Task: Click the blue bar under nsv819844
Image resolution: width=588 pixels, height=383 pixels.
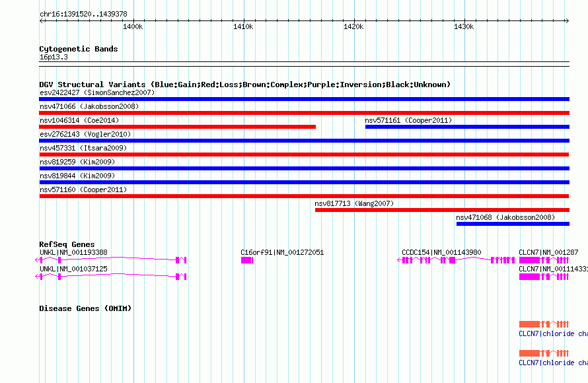Action: [x=304, y=182]
